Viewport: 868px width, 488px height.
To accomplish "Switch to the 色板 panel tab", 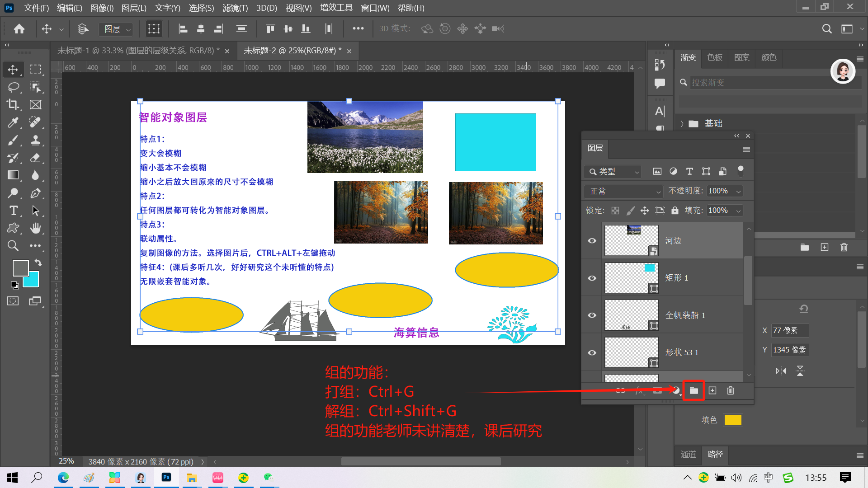I will coord(715,57).
